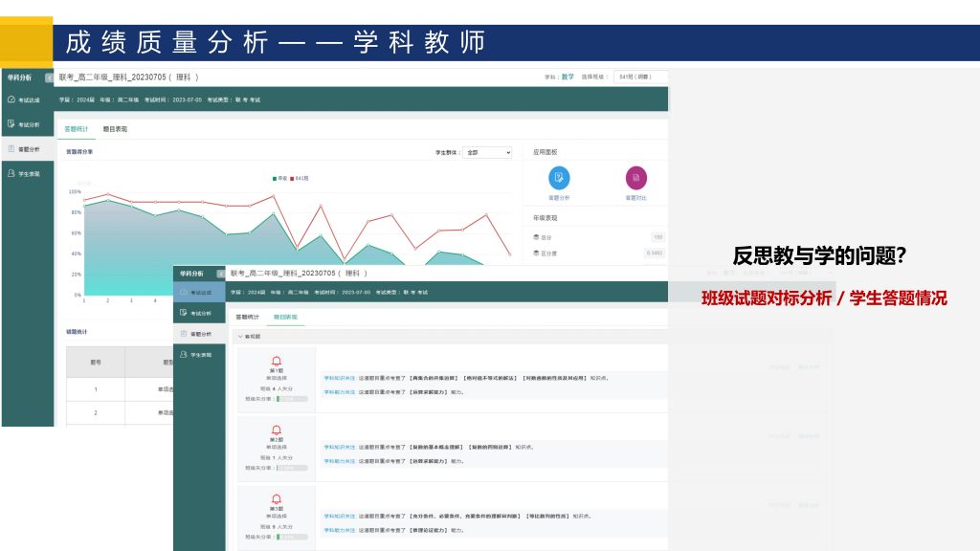
Task: Click the red bell icon for 第2题
Action: pos(276,430)
